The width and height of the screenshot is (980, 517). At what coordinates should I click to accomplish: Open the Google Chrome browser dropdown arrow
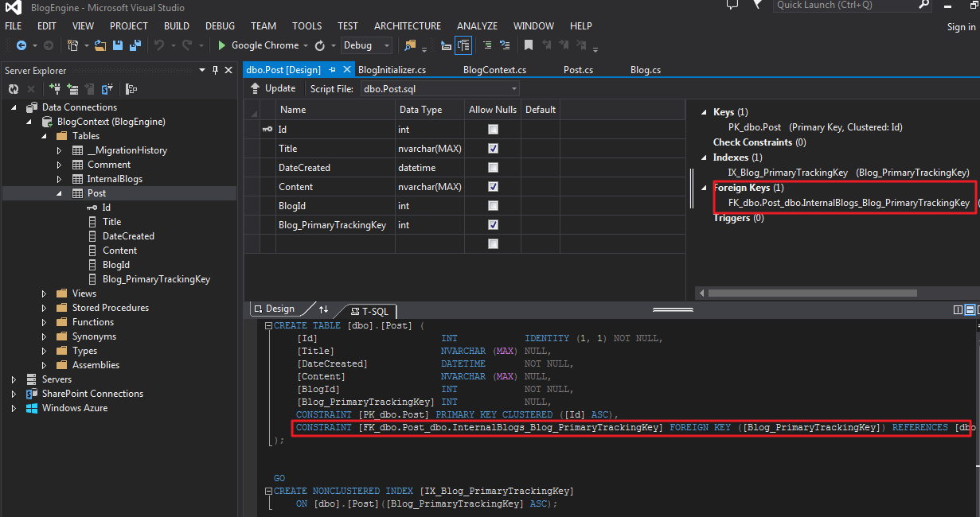306,46
